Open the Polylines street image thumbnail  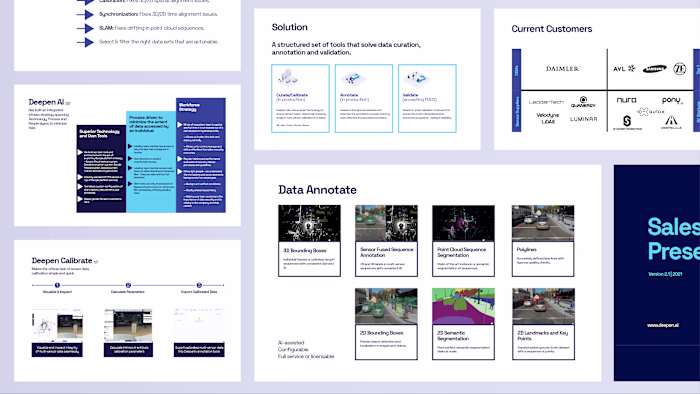pos(543,224)
